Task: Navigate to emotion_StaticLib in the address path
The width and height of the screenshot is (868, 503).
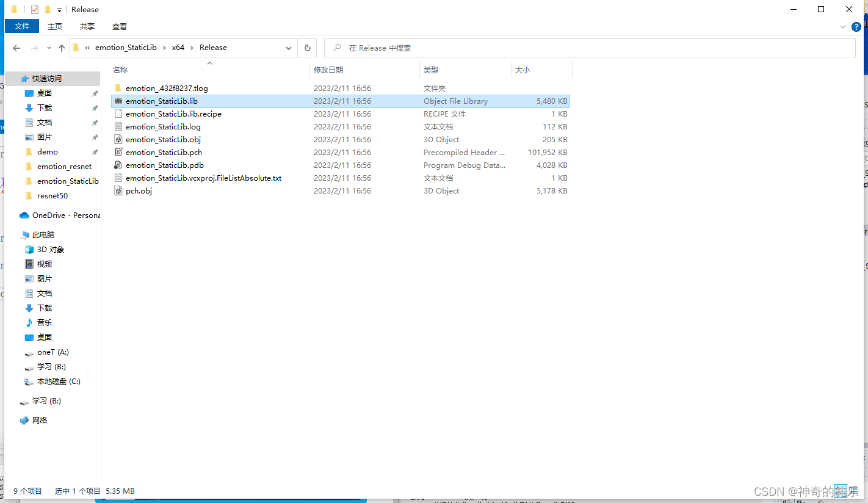Action: (127, 48)
